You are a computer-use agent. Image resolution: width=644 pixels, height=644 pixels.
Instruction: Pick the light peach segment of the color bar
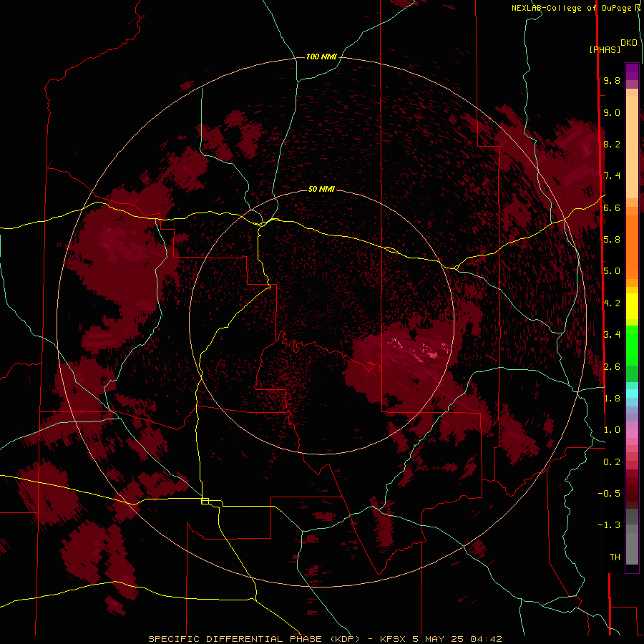(x=632, y=147)
